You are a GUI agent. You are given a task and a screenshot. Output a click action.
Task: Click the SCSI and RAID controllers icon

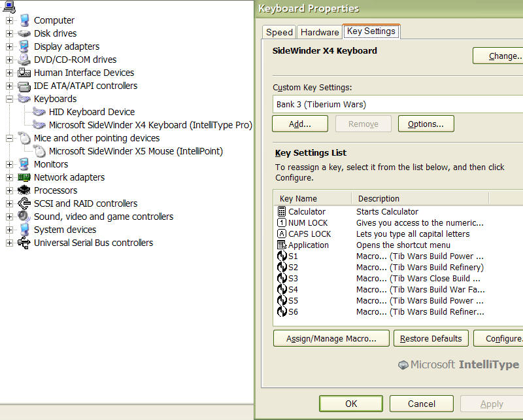tap(24, 203)
